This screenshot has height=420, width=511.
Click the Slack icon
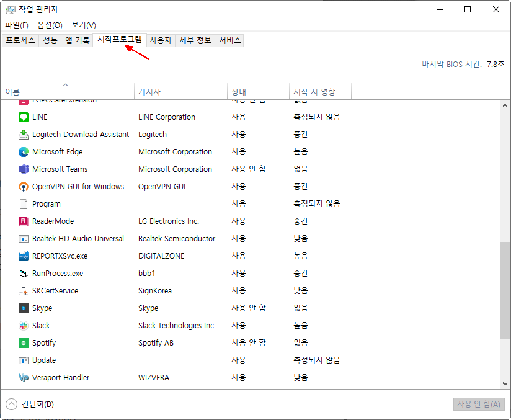tap(24, 326)
